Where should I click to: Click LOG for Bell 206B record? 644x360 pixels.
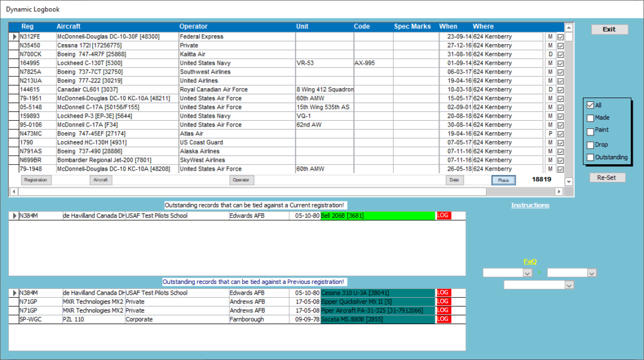point(443,215)
